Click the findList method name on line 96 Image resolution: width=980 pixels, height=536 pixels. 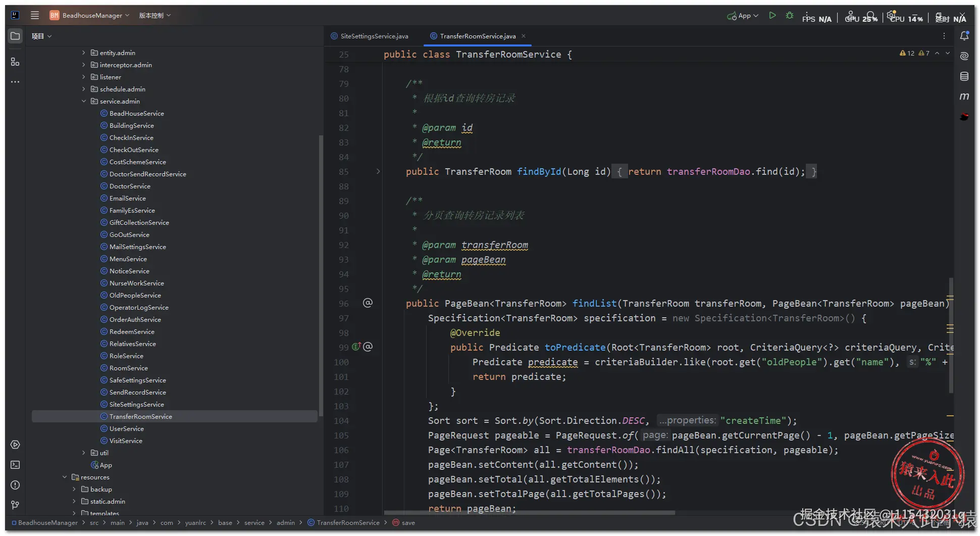594,303
